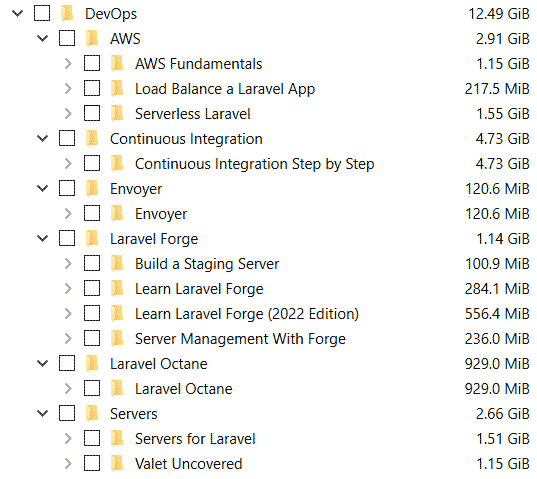
Task: Expand Continuous Integration Step by Step
Action: (x=68, y=164)
